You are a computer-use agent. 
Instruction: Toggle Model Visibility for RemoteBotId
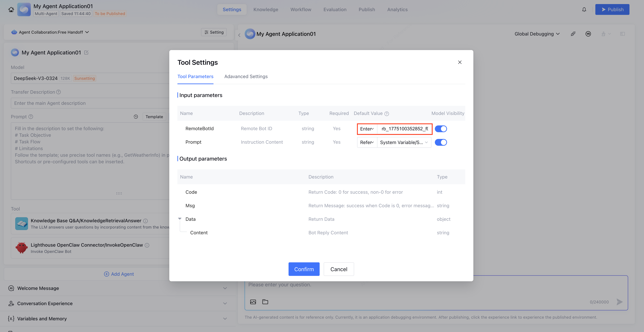[441, 129]
